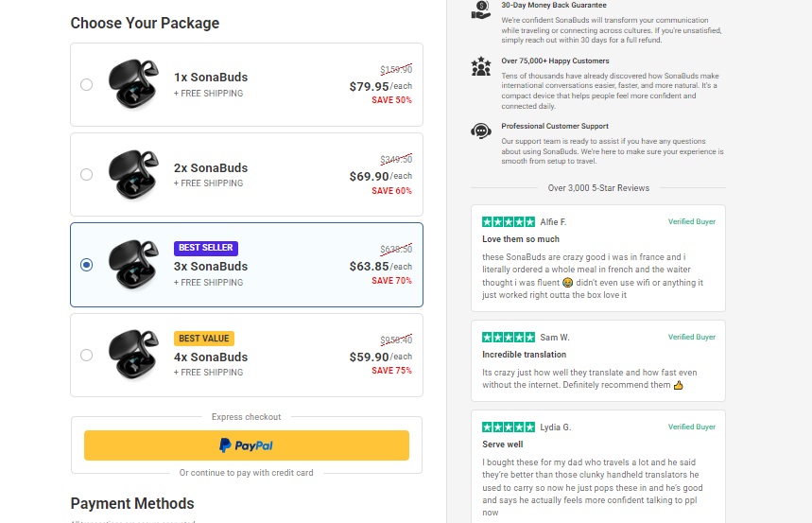Image resolution: width=812 pixels, height=523 pixels.
Task: Click the BEST VALUE yellow badge
Action: [x=203, y=339]
